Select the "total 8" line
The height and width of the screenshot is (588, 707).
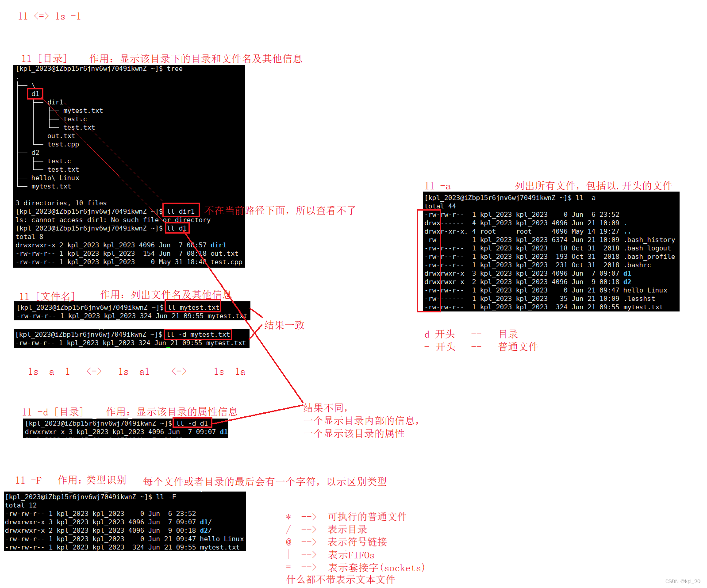pos(30,237)
